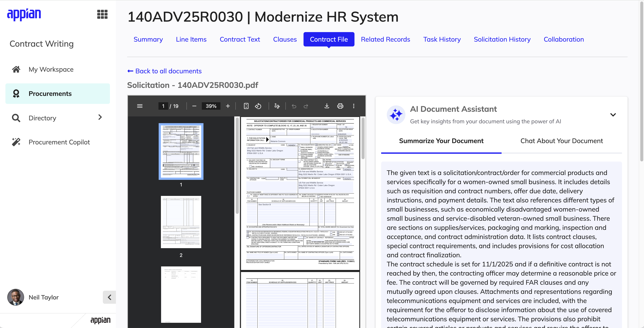The width and height of the screenshot is (644, 328).
Task: Click the Procurements ribbon icon
Action: click(x=16, y=93)
